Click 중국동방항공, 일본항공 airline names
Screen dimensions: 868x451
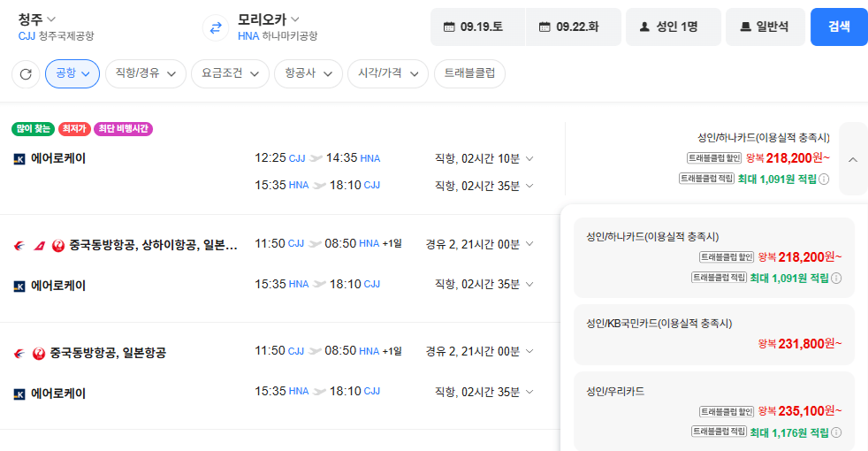[x=108, y=353]
